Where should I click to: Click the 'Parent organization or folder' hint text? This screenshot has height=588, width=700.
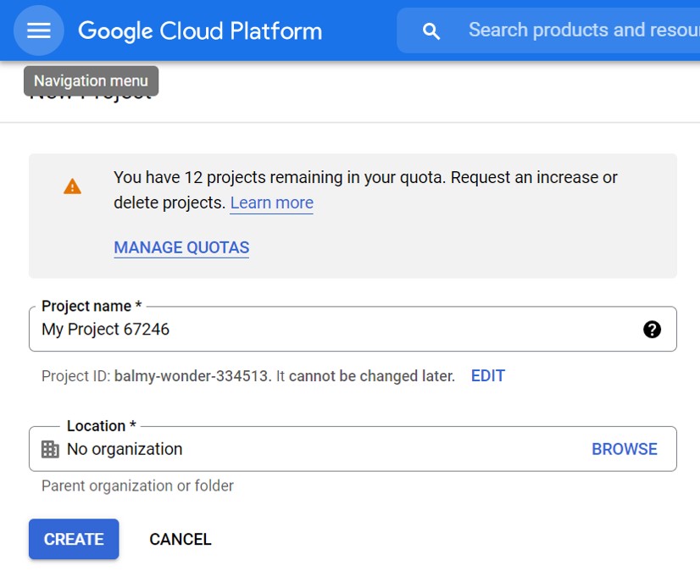tap(137, 485)
